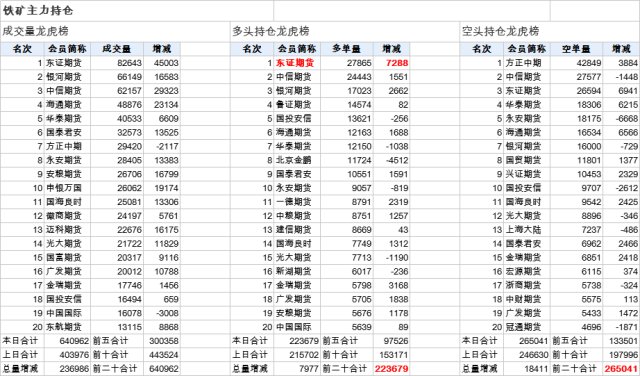
Task: Click 徽商期货 volume value 24197
Action: [129, 216]
